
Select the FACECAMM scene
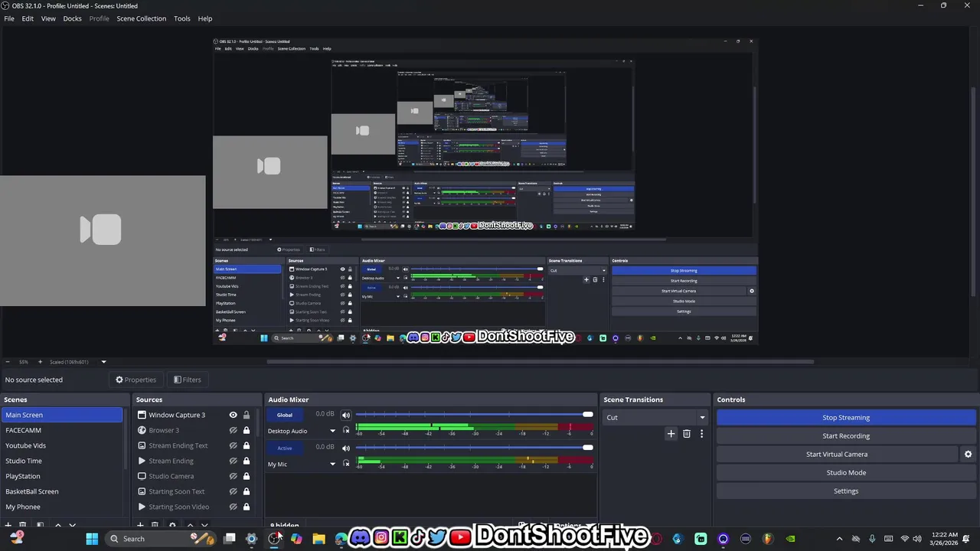(61, 430)
